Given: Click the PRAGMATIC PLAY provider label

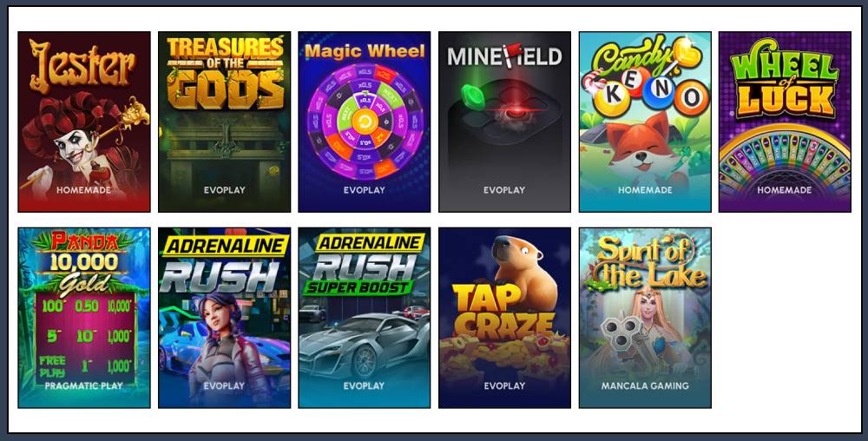Looking at the screenshot, I should [84, 385].
